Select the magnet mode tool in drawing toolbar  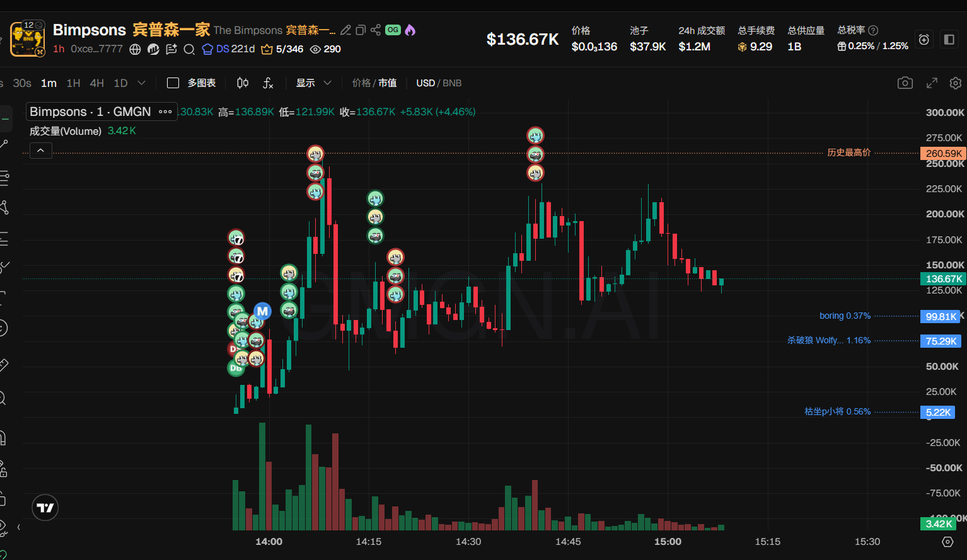tap(3, 437)
